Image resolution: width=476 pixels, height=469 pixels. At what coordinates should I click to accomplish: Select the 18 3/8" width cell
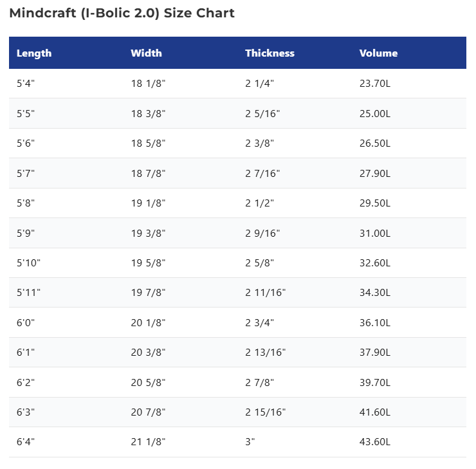tap(148, 113)
